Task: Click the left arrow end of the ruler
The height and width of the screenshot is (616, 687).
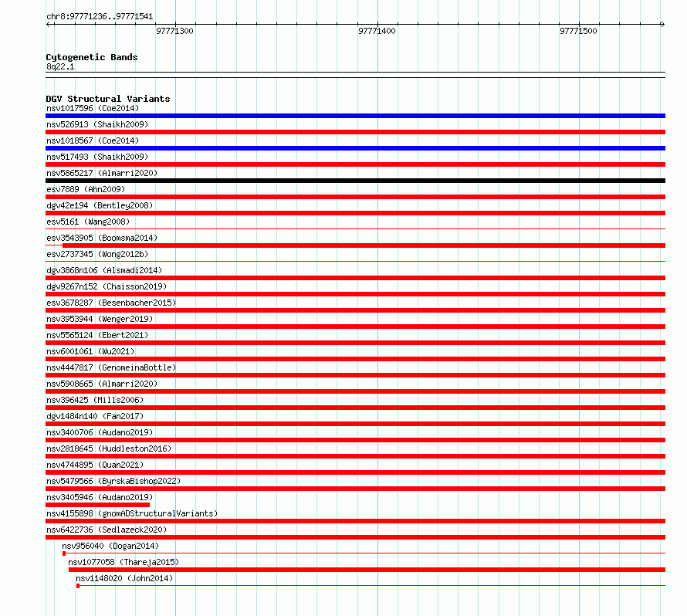Action: pos(48,24)
